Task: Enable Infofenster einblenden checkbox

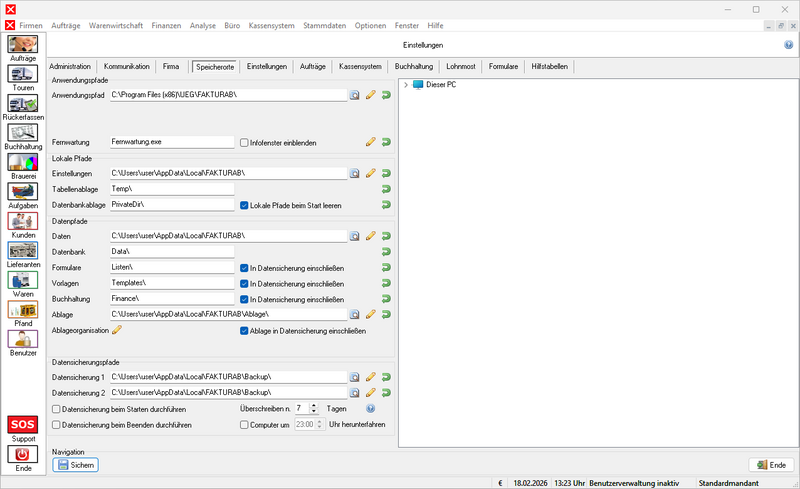Action: click(x=245, y=142)
